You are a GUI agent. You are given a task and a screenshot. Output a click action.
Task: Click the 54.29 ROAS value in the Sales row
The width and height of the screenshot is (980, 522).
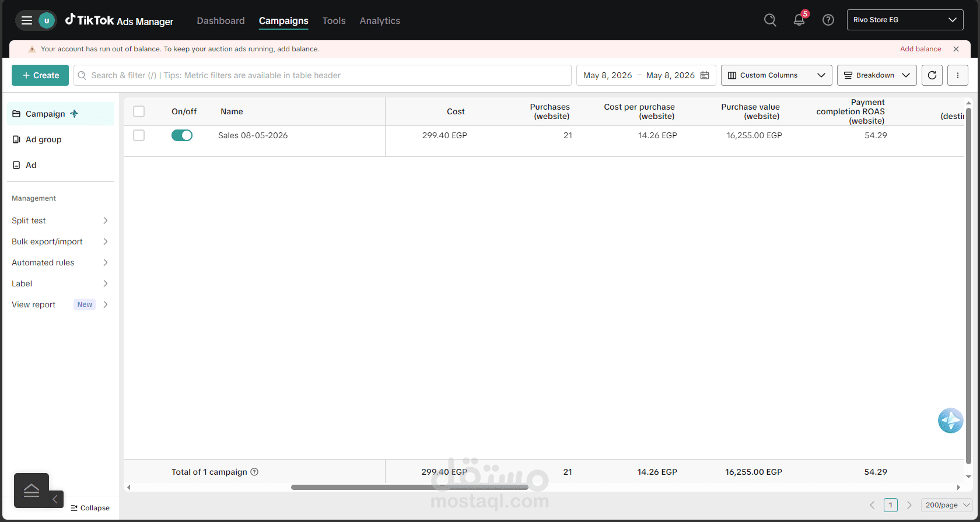(x=876, y=135)
